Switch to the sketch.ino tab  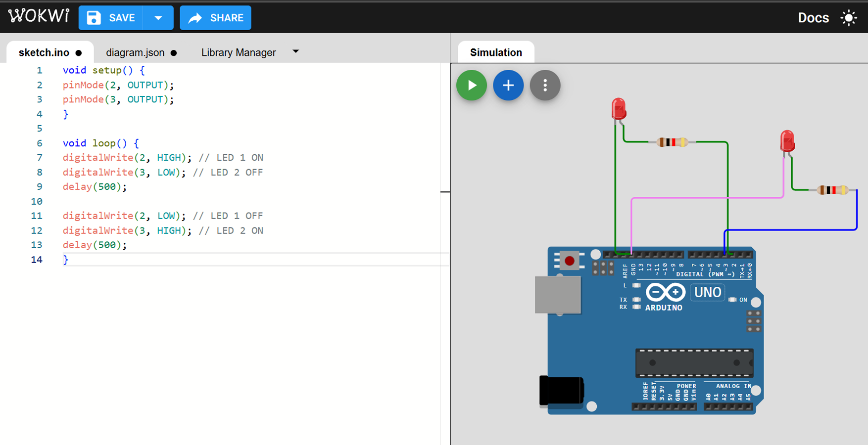(50, 52)
